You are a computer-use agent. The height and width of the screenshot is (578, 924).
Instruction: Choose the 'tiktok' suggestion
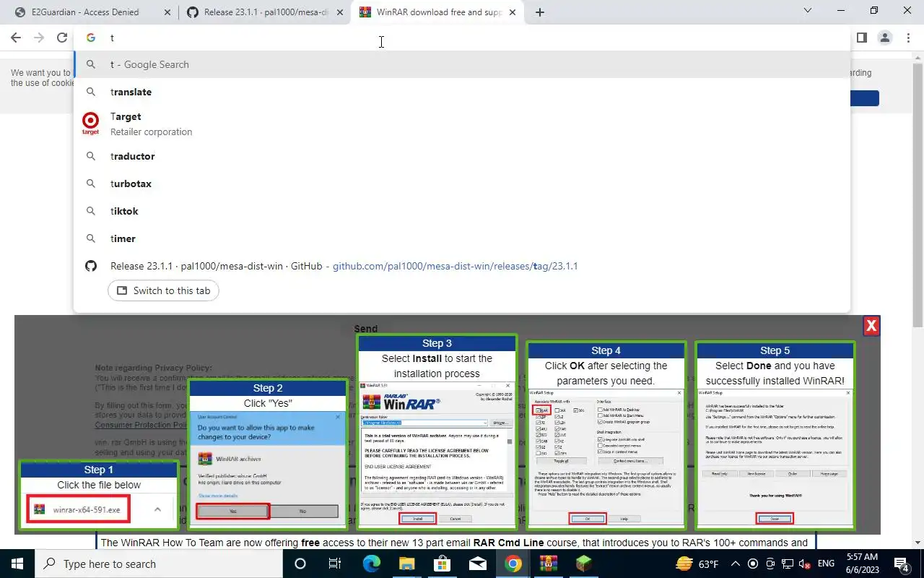(462, 211)
